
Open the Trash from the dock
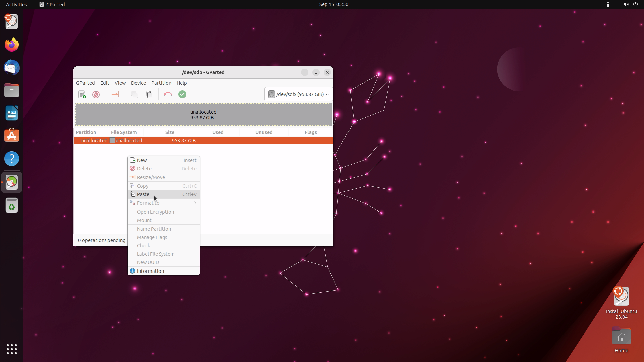[12, 205]
